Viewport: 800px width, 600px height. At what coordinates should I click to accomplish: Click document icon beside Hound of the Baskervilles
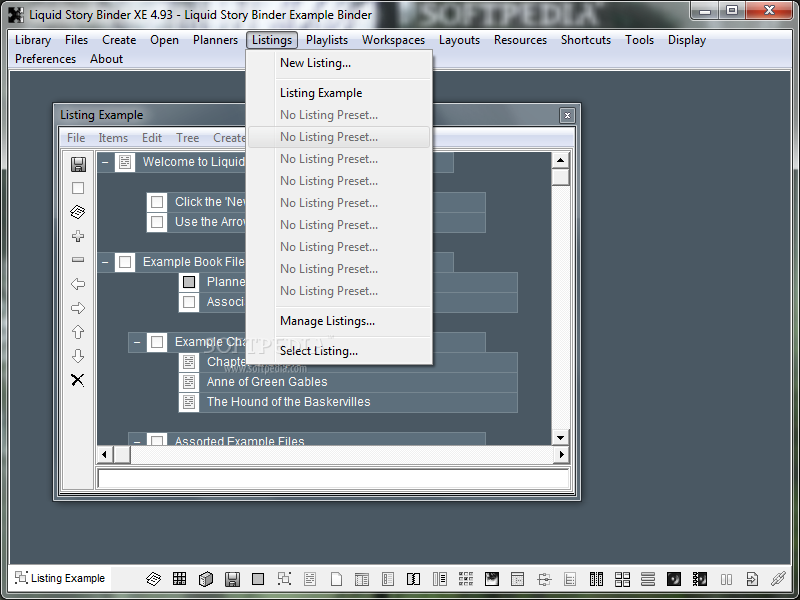(x=189, y=402)
